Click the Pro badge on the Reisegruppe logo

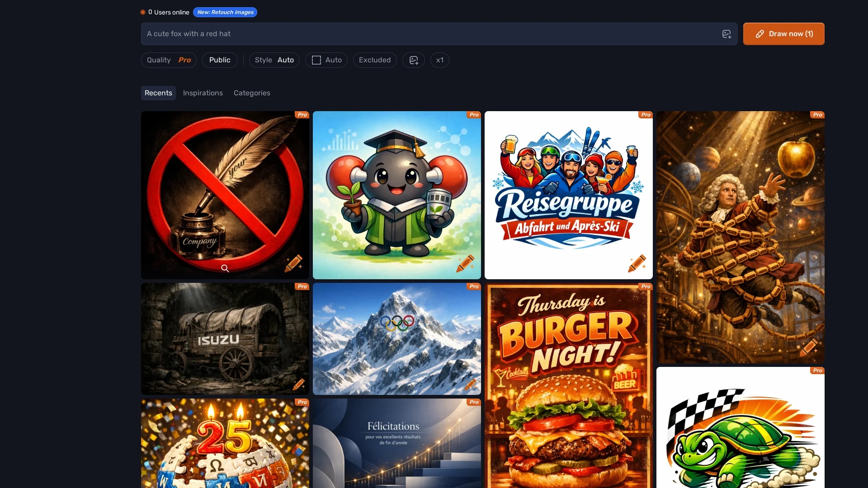pos(646,115)
